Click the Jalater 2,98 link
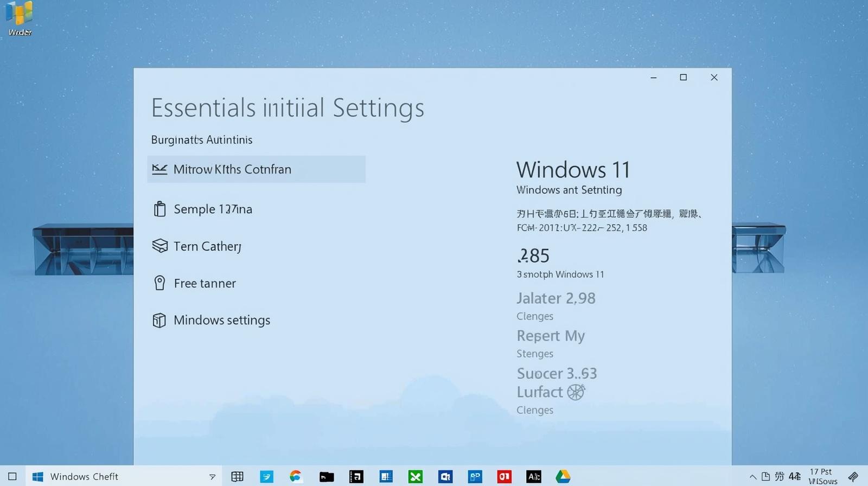 coord(556,298)
